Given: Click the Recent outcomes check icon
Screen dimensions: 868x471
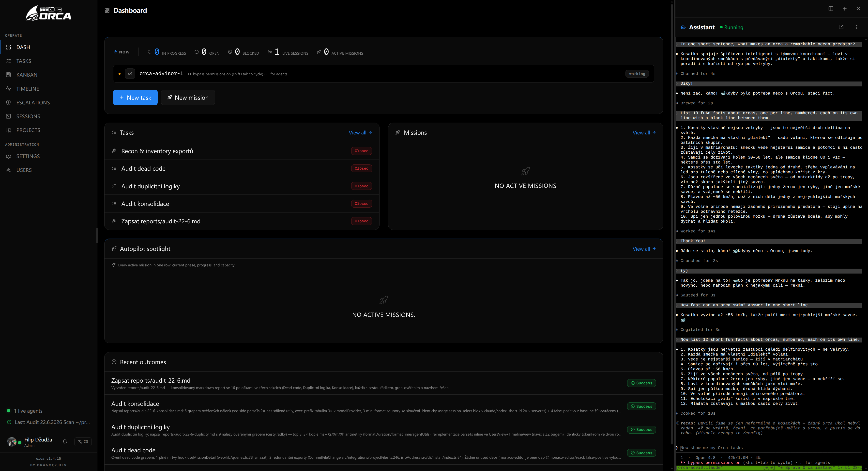Looking at the screenshot, I should [114, 362].
